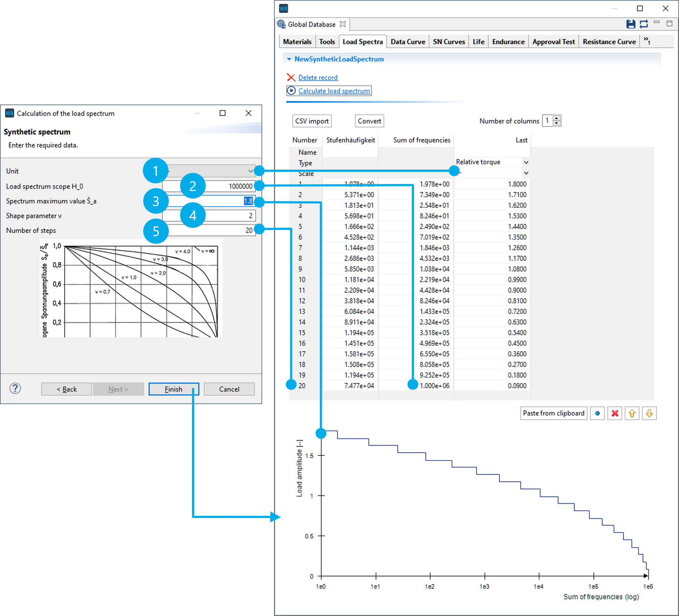Open the Scale dropdown in the Last column
This screenshot has width=679, height=616.
click(x=526, y=173)
